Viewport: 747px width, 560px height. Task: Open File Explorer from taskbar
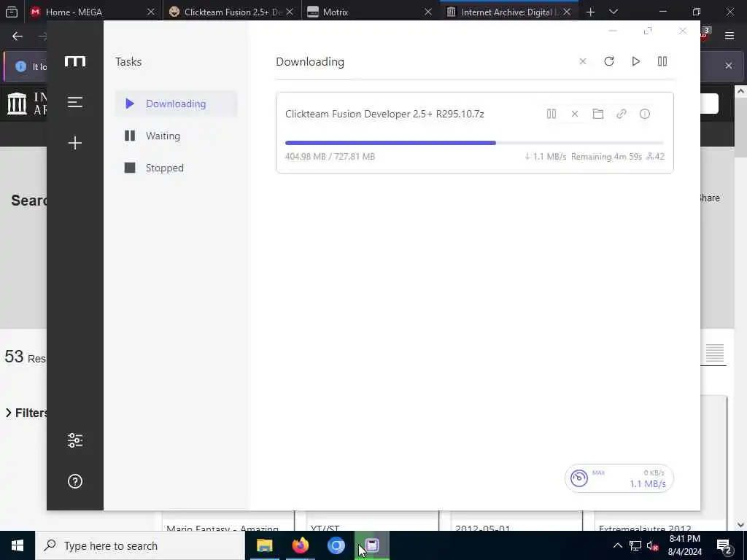pyautogui.click(x=264, y=545)
